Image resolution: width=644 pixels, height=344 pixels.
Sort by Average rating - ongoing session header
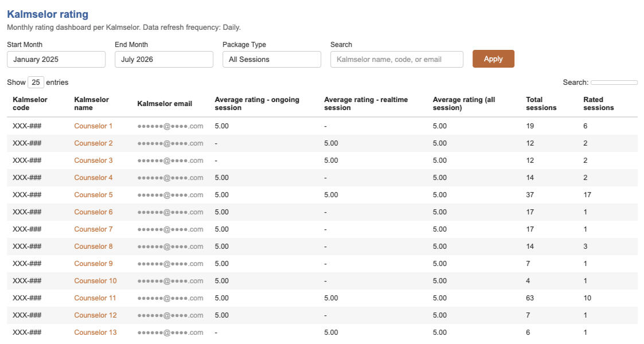257,103
